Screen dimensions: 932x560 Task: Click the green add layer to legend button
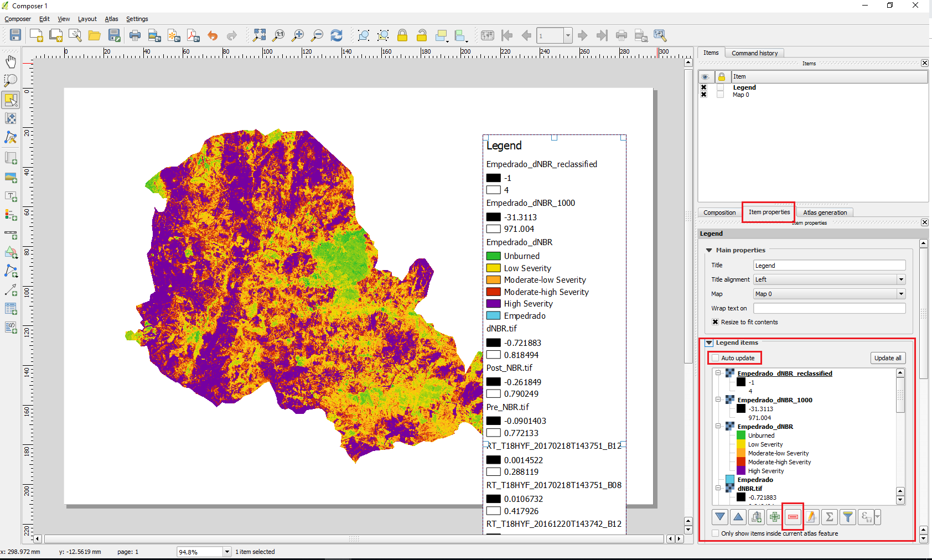[x=774, y=517]
